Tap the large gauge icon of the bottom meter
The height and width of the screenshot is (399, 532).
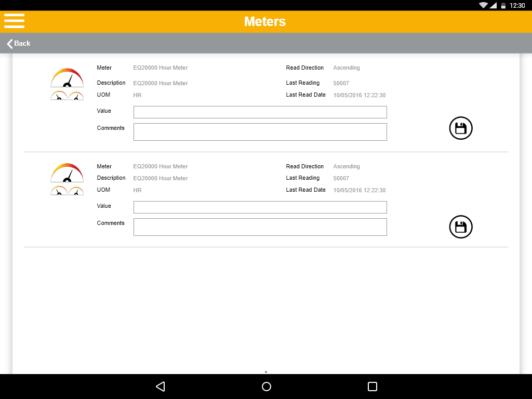pos(67,173)
